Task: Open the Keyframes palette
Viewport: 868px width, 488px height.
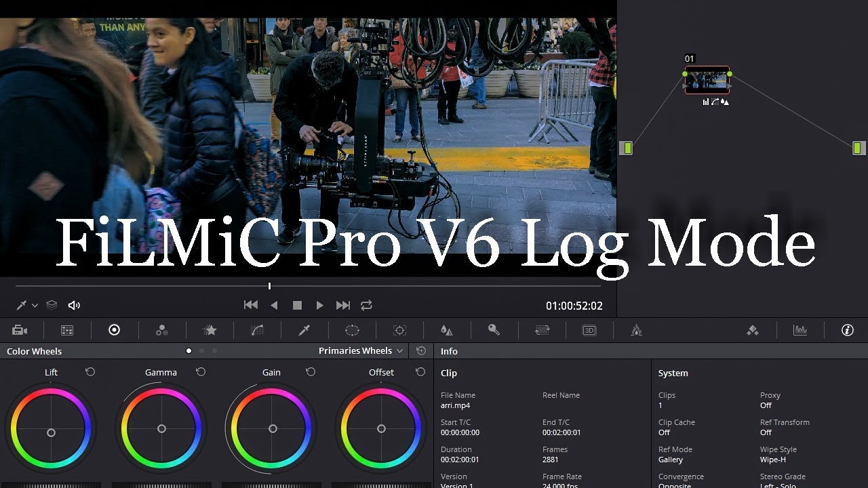Action: pyautogui.click(x=752, y=330)
